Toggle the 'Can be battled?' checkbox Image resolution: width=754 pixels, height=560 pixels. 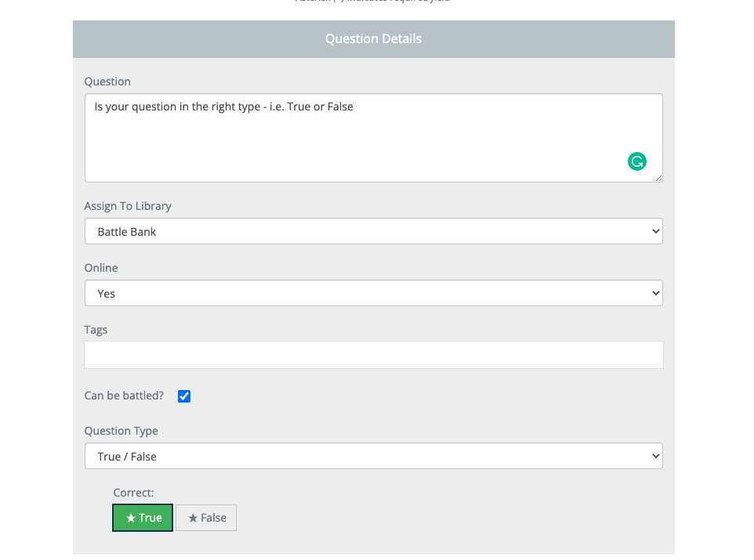pos(184,396)
